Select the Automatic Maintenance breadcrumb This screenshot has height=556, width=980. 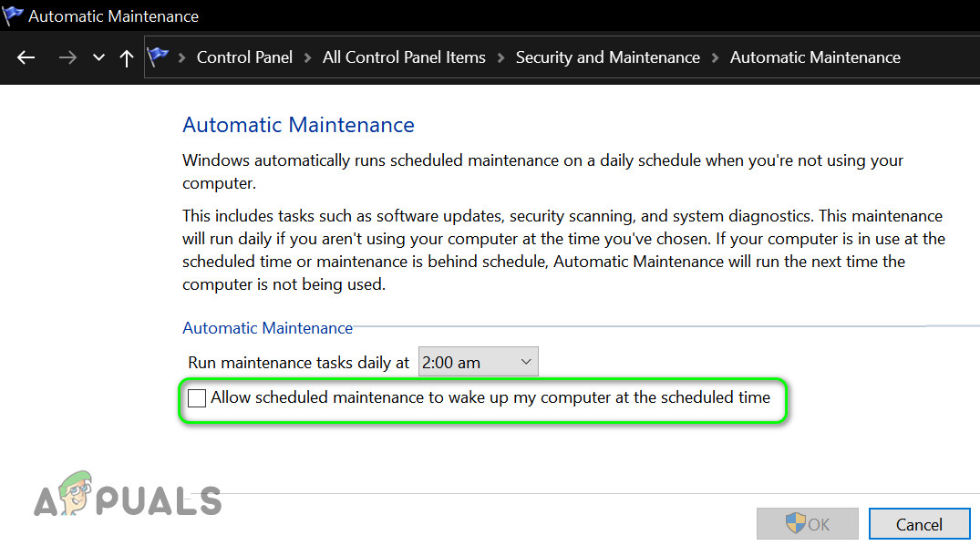[815, 57]
